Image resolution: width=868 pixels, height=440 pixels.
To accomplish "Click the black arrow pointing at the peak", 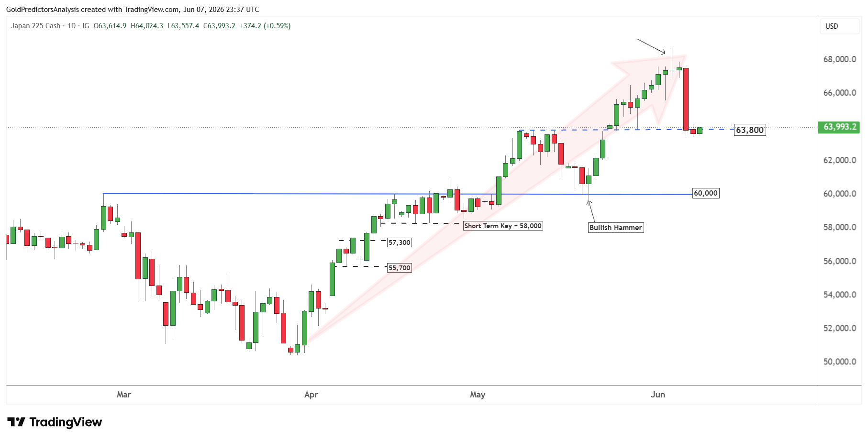I will 651,46.
